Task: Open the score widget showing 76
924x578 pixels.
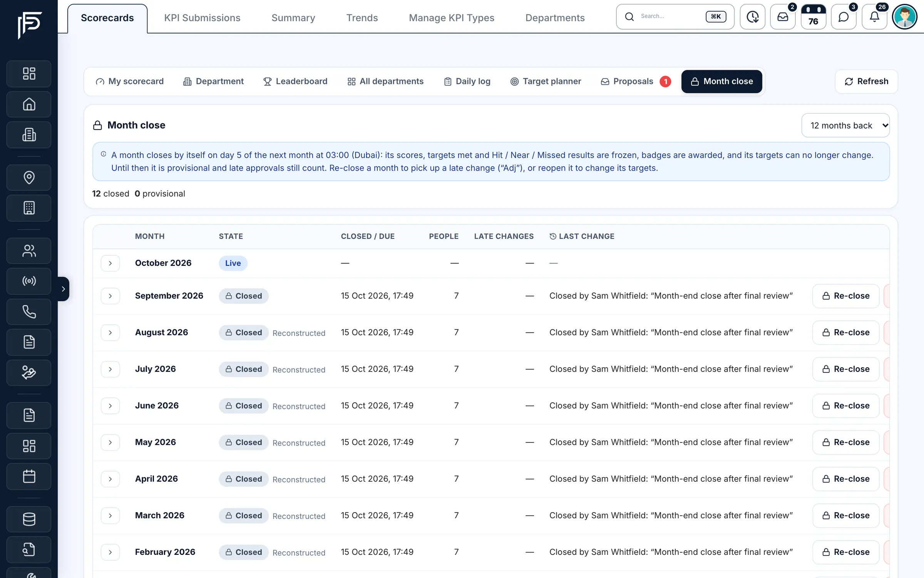Action: (x=813, y=17)
